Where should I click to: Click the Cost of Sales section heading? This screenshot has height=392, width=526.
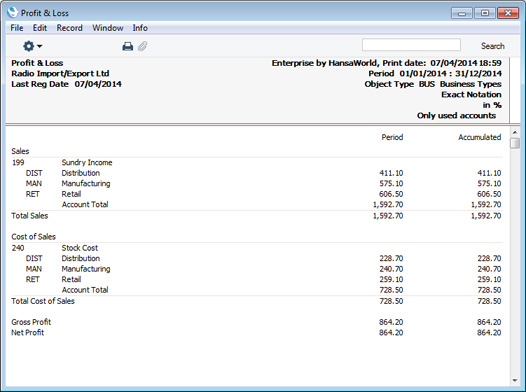point(34,237)
